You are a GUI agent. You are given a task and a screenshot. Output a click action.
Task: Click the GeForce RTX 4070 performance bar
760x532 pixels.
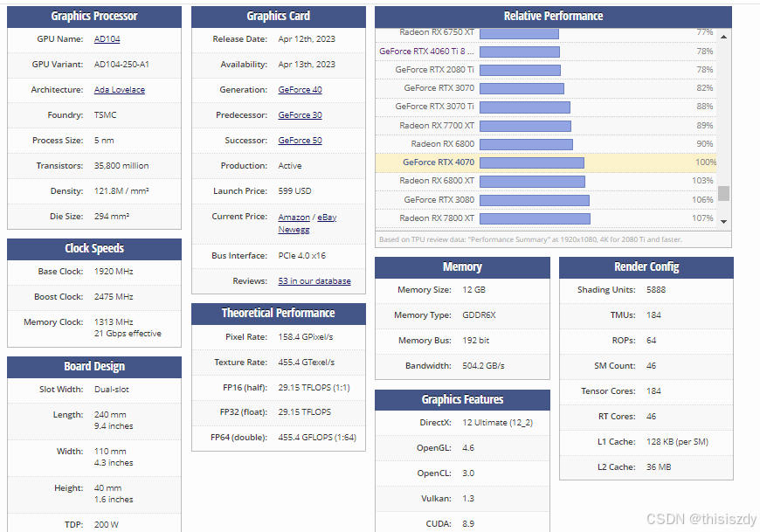click(x=532, y=162)
